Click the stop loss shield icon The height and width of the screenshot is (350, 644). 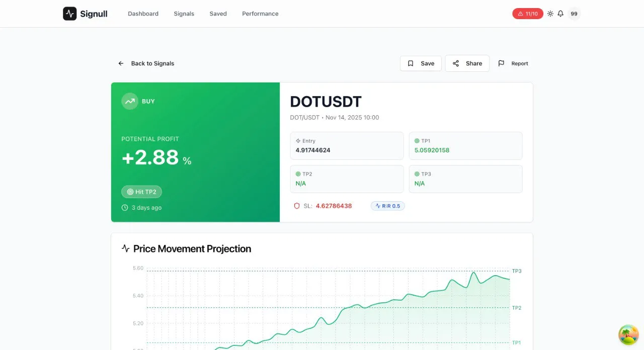(x=297, y=206)
